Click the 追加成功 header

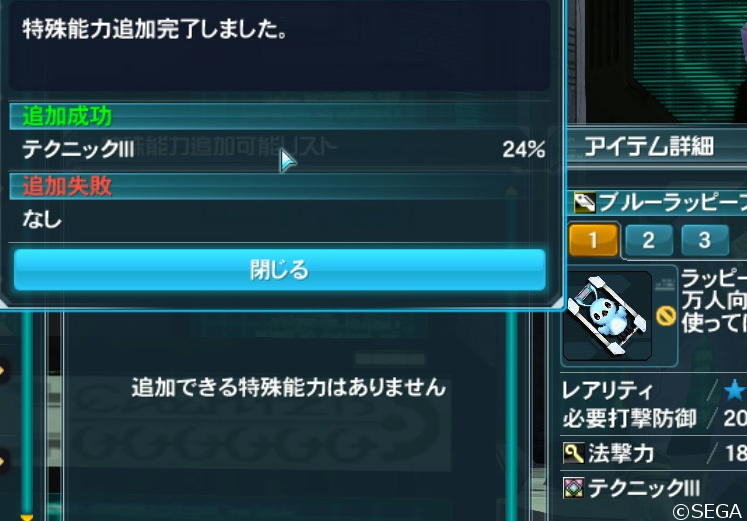click(67, 116)
